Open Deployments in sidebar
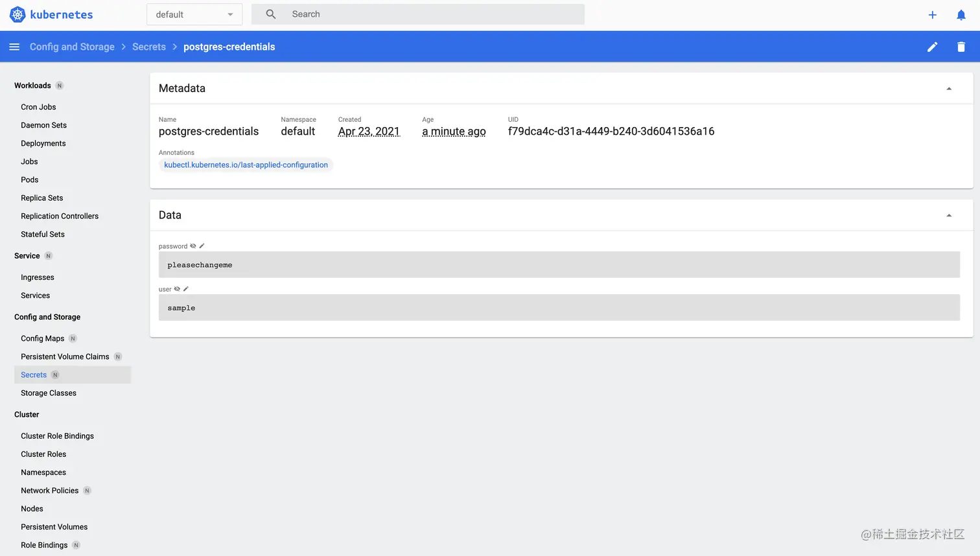The height and width of the screenshot is (556, 980). (43, 143)
